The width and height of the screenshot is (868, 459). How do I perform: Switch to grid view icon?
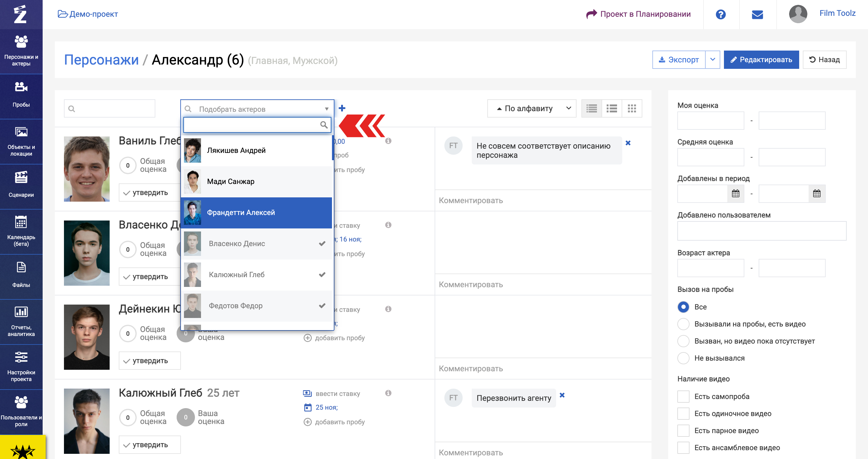coord(632,108)
